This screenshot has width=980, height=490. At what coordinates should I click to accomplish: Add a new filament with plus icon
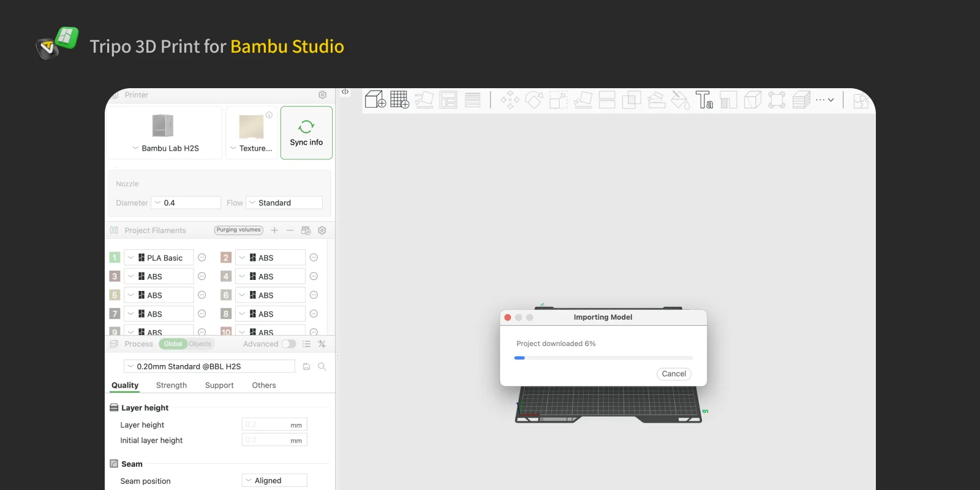point(274,230)
